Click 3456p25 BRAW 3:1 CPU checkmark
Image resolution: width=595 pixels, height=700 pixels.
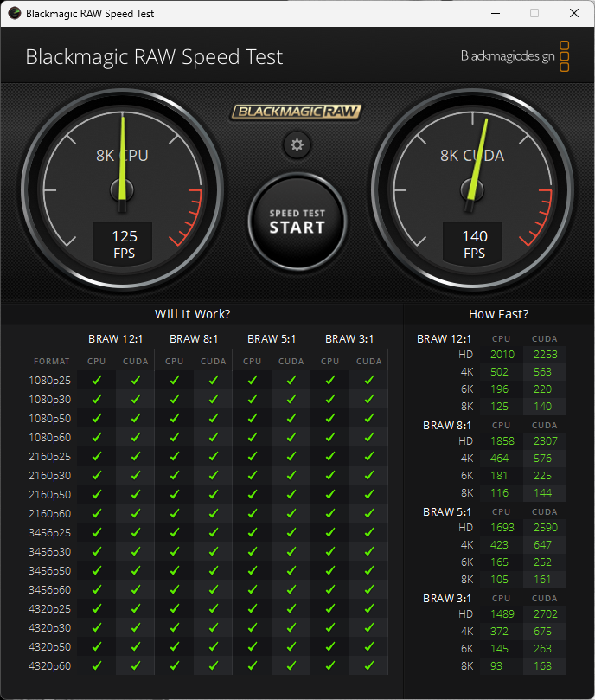click(x=330, y=532)
